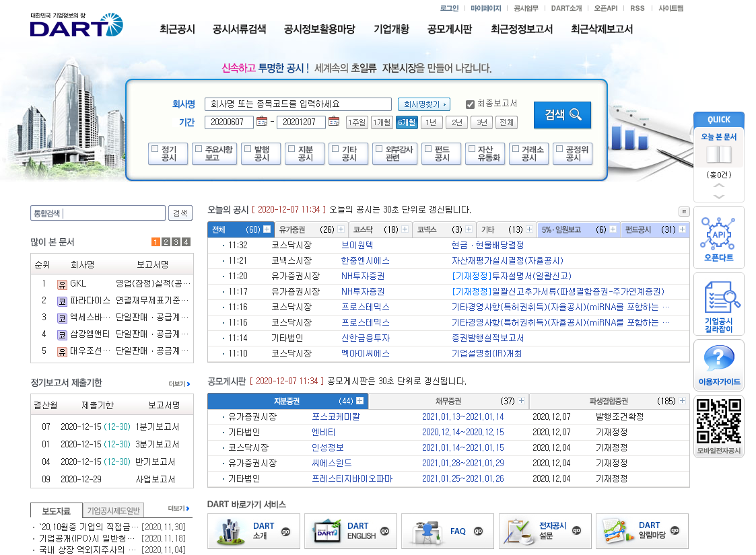The height and width of the screenshot is (555, 756).
Task: Click 더보기 beside 정기보고서 제출기한
Action: coord(179,384)
